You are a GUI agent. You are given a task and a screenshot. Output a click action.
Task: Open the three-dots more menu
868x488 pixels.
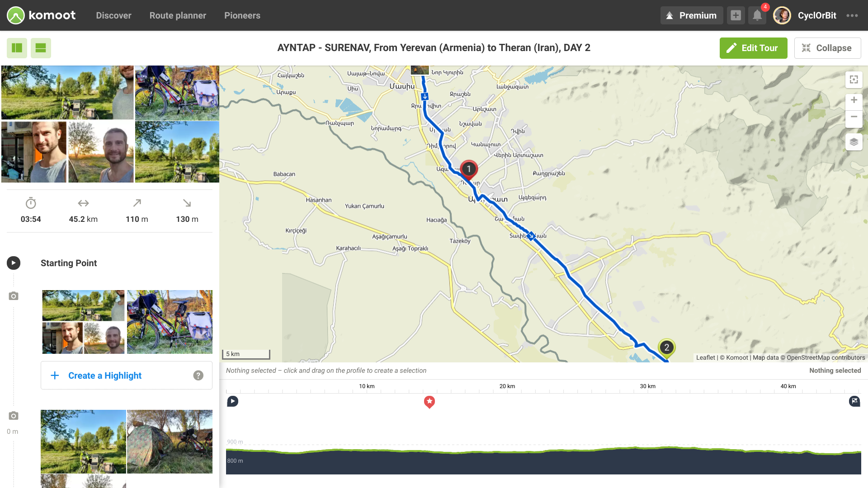[x=852, y=15]
